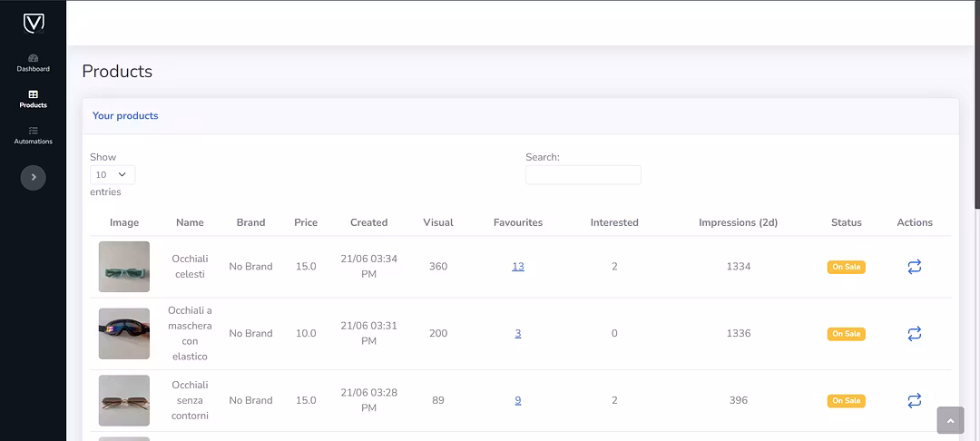Click On Sale badge for Occhiali celesti
Screen dimensions: 980x441
tap(846, 267)
